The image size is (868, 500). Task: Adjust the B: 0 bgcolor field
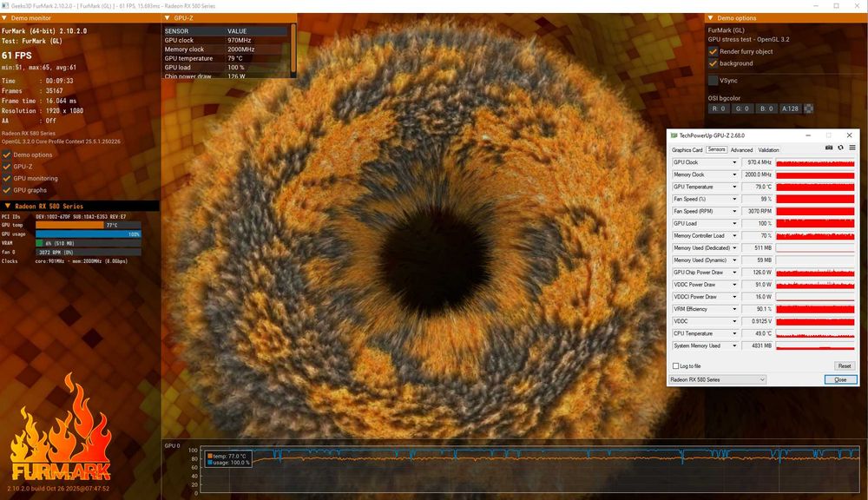(766, 109)
